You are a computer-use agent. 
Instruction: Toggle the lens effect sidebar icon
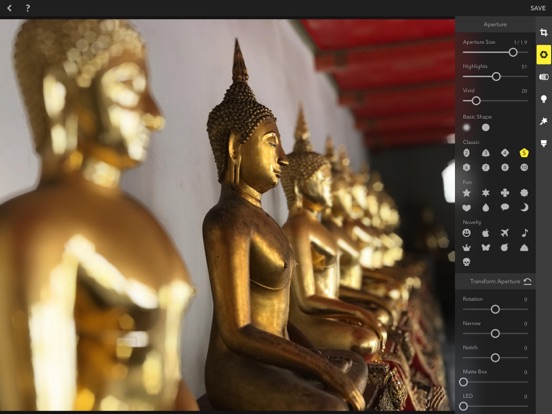(544, 77)
